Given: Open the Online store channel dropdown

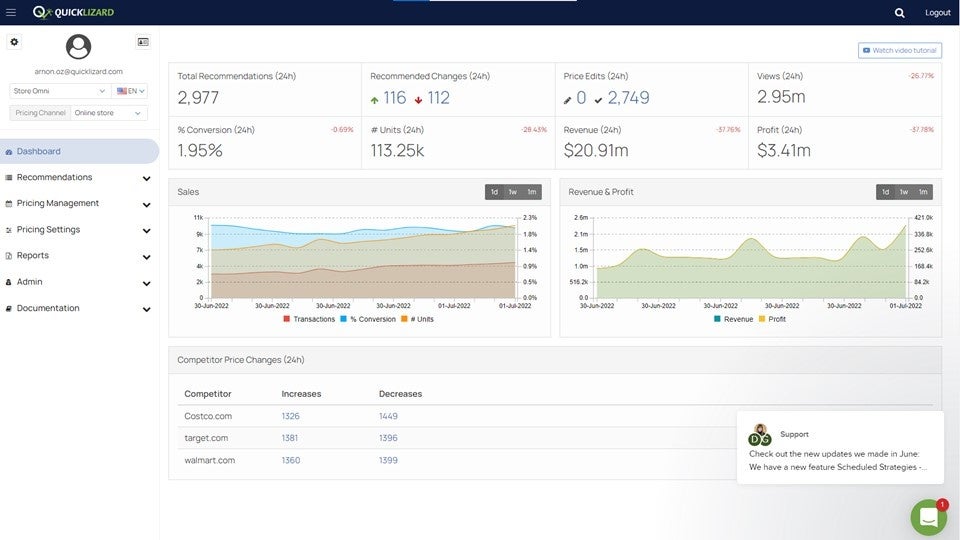Looking at the screenshot, I should 109,113.
